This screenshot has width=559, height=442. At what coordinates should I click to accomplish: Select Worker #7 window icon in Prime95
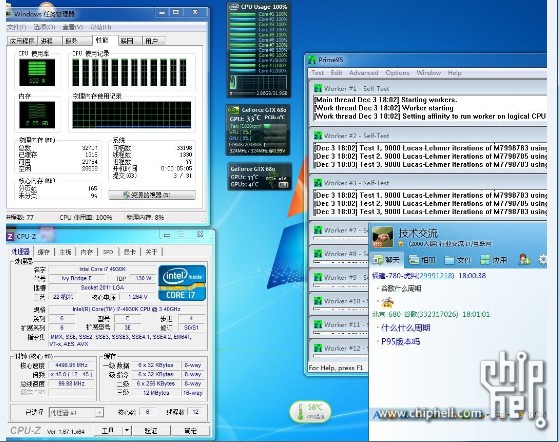pos(318,230)
